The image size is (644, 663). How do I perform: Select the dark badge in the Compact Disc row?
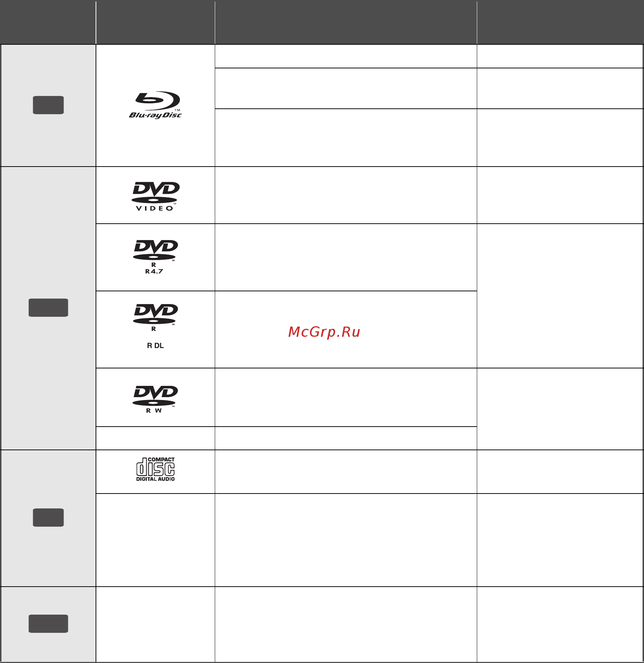[48, 518]
